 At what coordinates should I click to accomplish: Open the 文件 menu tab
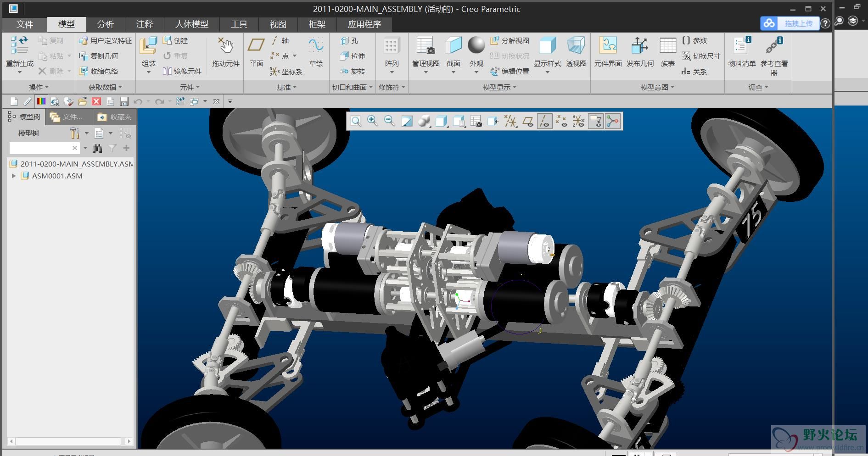tap(25, 24)
